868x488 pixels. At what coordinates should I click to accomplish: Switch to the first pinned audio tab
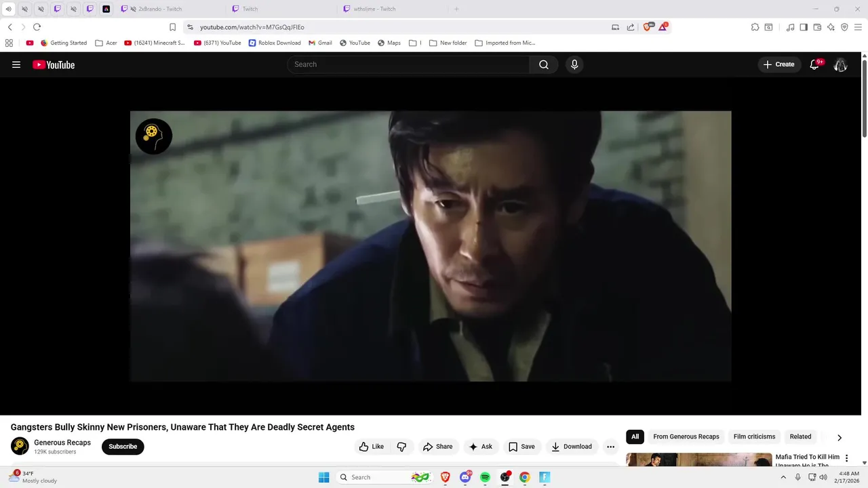point(9,9)
